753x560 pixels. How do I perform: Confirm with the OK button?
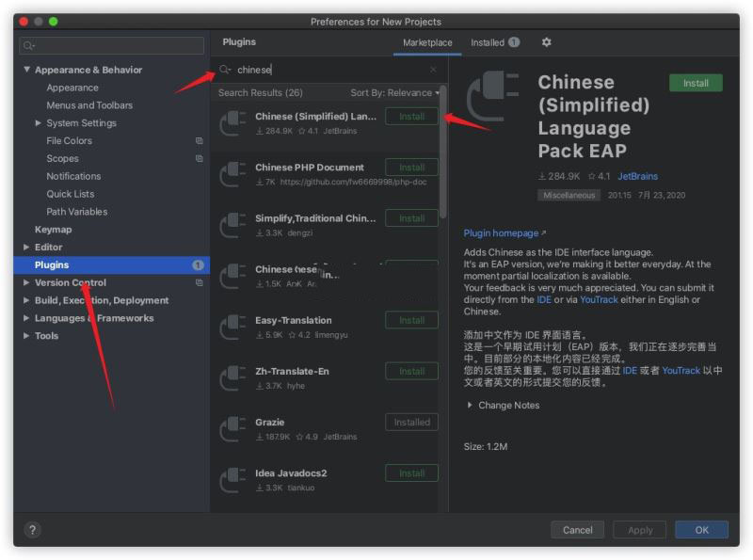point(701,530)
